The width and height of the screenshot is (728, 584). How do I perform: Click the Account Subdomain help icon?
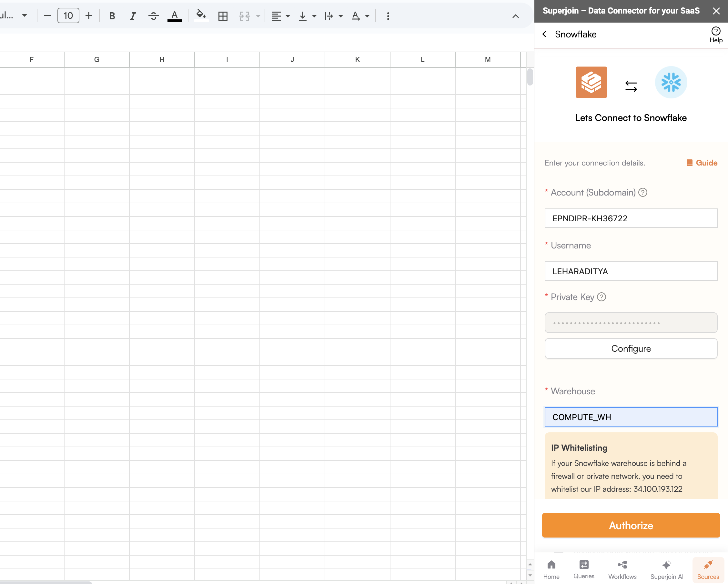click(643, 192)
